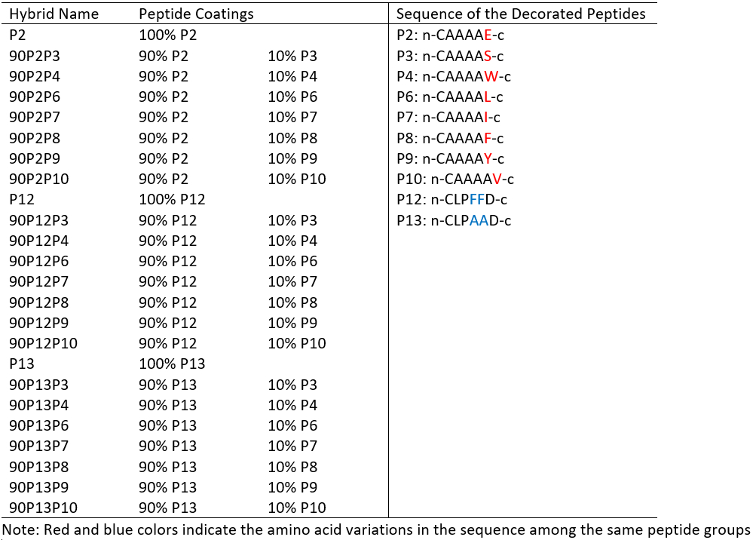Click the 100% P2 coating cell
This screenshot has height=540, width=756.
point(168,35)
